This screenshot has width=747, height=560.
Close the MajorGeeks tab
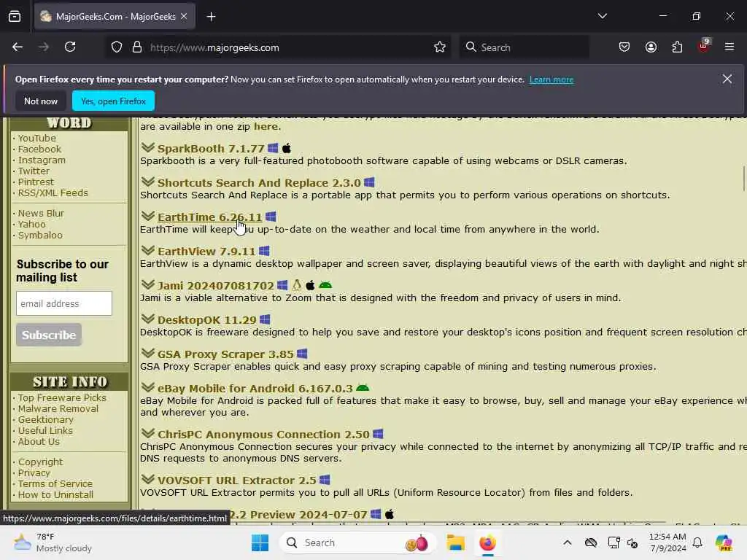pyautogui.click(x=184, y=17)
